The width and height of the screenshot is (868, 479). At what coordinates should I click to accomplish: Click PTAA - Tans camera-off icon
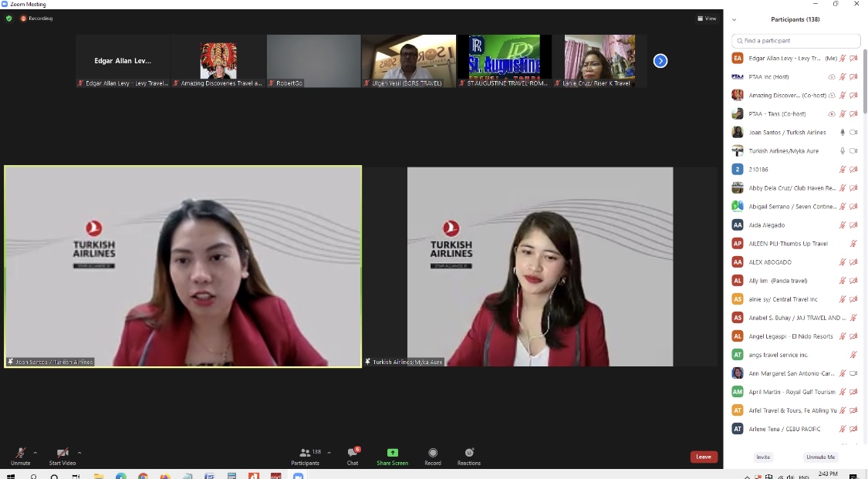pos(853,114)
